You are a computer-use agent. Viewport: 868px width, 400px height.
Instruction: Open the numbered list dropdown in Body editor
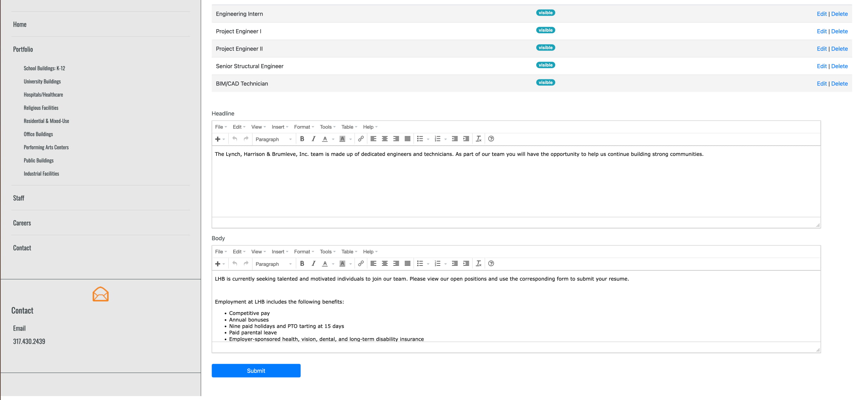(x=445, y=264)
